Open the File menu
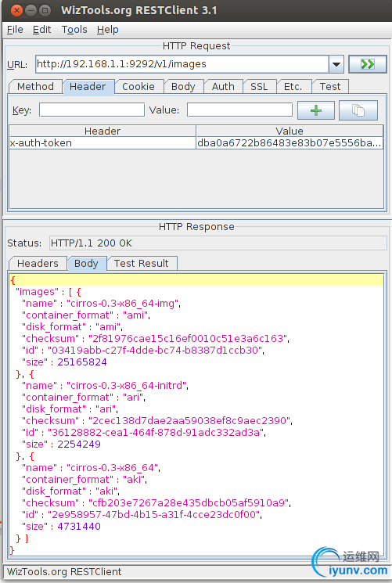 (x=15, y=30)
